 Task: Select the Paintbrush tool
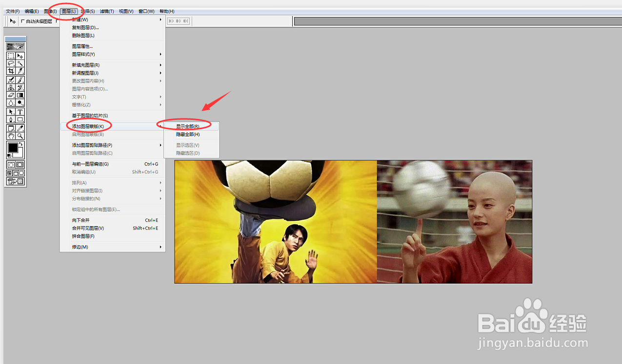tap(20, 79)
